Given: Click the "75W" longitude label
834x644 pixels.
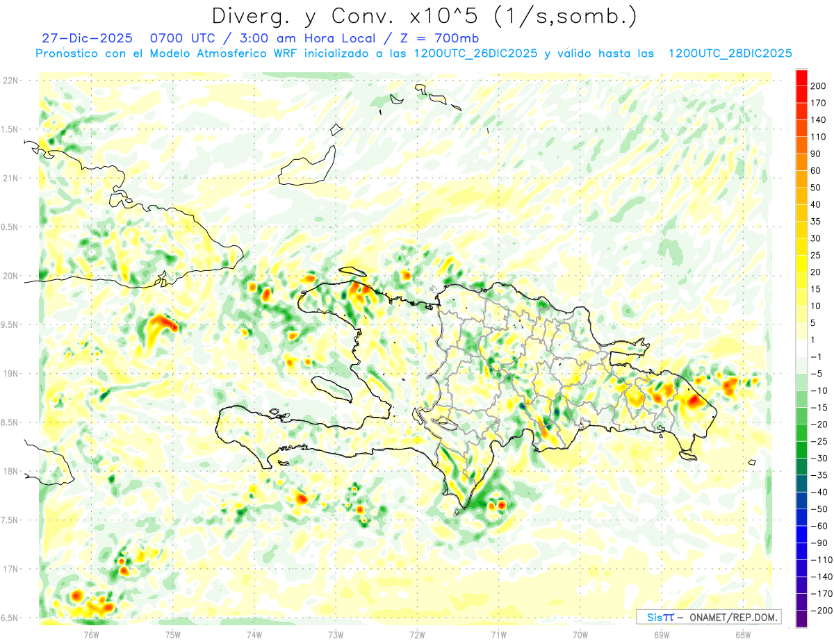Looking at the screenshot, I should 173,634.
